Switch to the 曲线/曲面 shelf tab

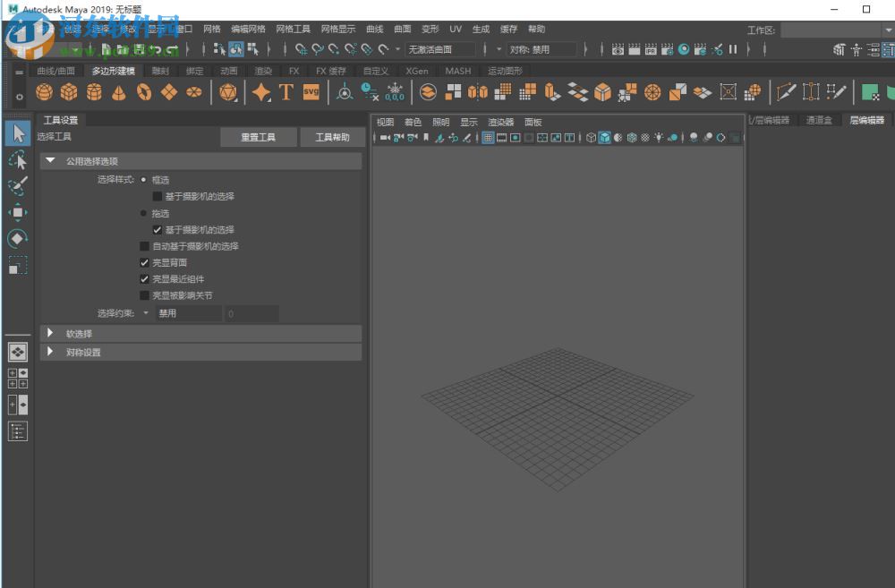55,71
